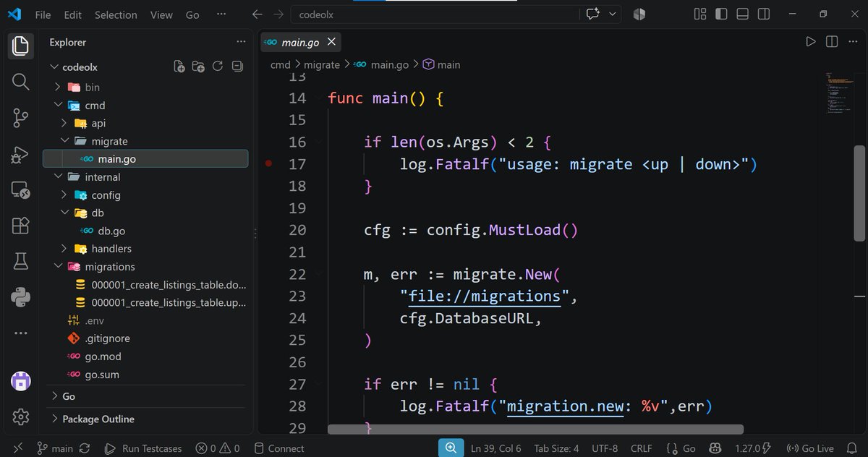Open the Explorer view in activity bar
The image size is (868, 457).
(20, 46)
